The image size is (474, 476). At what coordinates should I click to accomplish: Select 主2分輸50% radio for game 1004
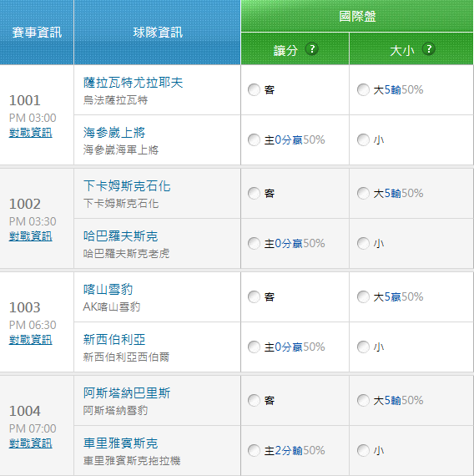pyautogui.click(x=254, y=450)
